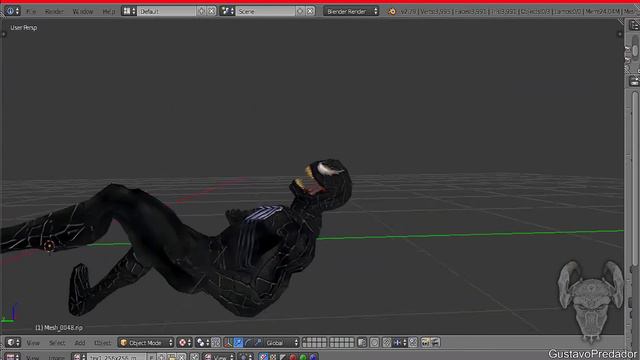
Task: Open the Help menu
Action: pos(109,11)
